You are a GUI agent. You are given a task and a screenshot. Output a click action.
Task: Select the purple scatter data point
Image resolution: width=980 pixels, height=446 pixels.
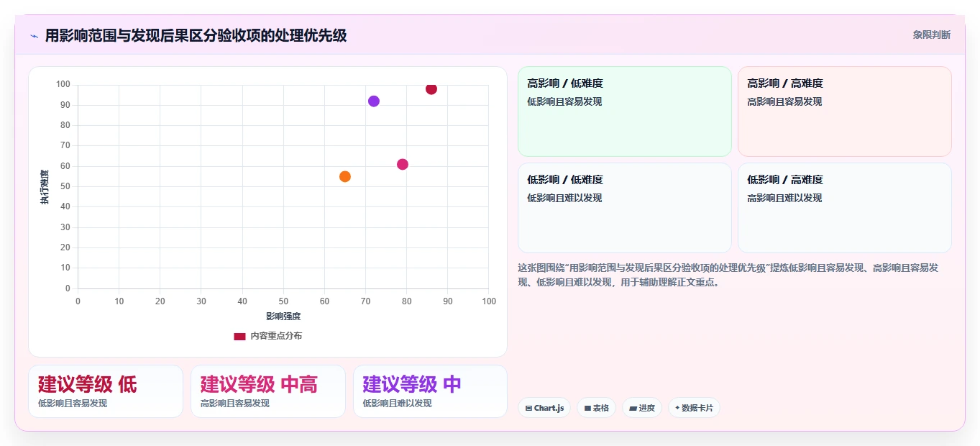pos(374,101)
